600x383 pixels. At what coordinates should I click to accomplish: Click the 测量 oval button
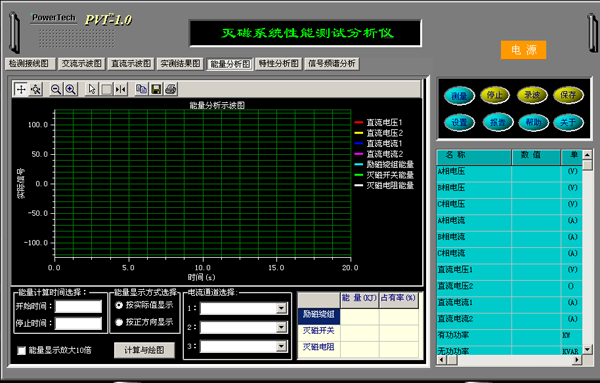click(459, 96)
